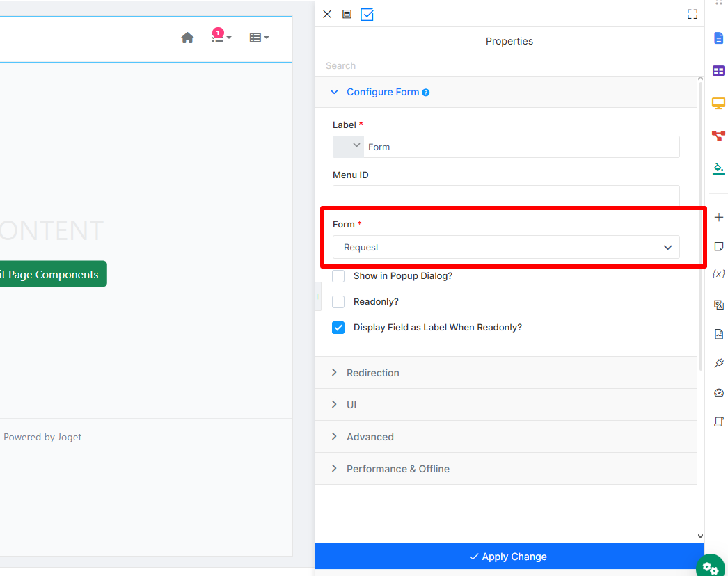Open the header menu list dropdown

pyautogui.click(x=259, y=38)
